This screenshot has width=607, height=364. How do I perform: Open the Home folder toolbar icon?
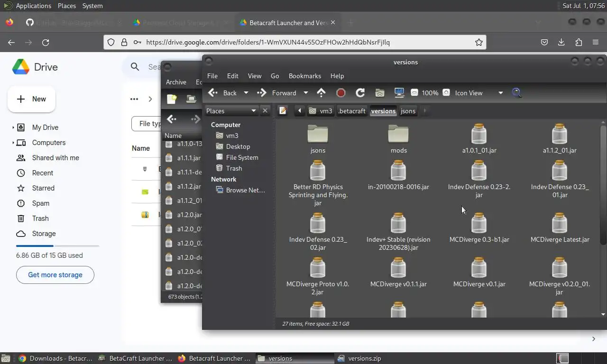pyautogui.click(x=379, y=93)
